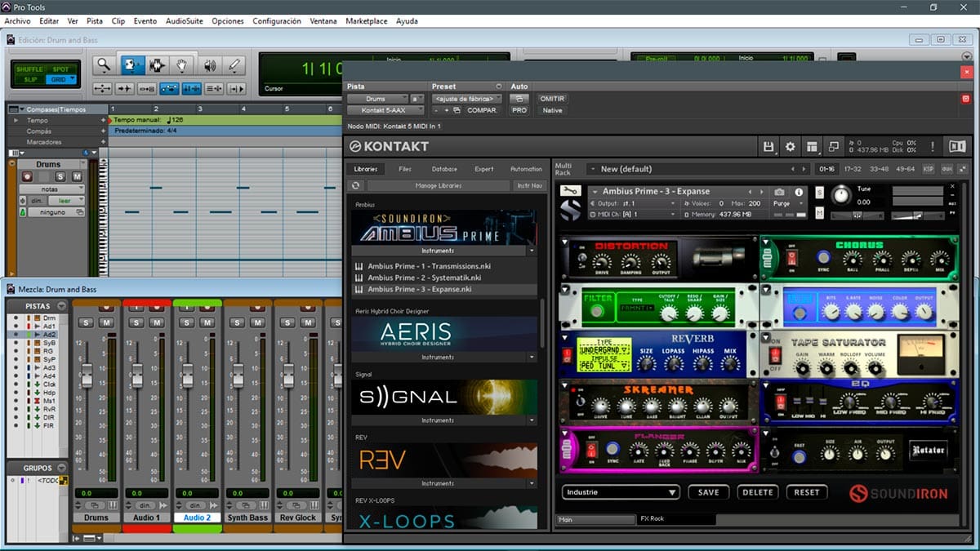The image size is (980, 551).
Task: Click add tempo plus icon
Action: pos(104,120)
